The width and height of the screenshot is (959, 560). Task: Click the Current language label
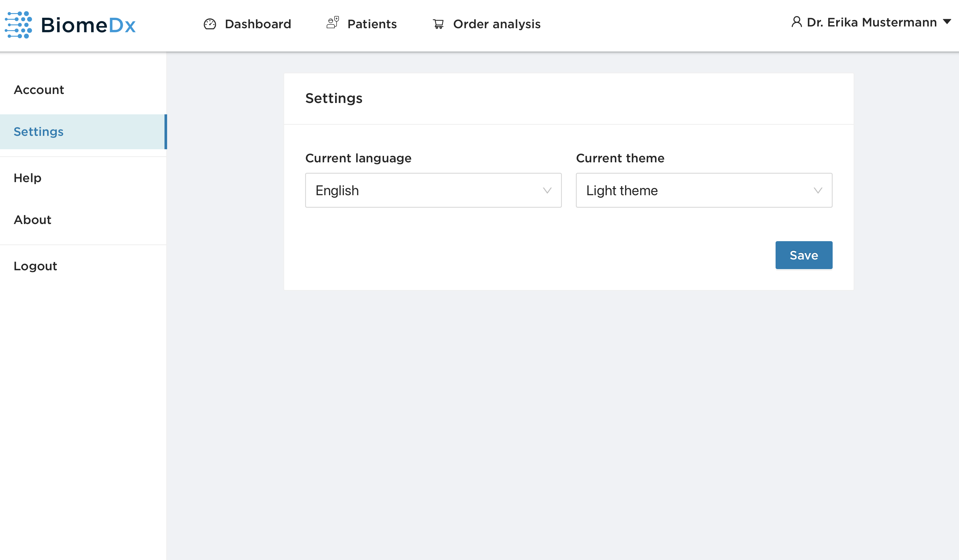[358, 158]
